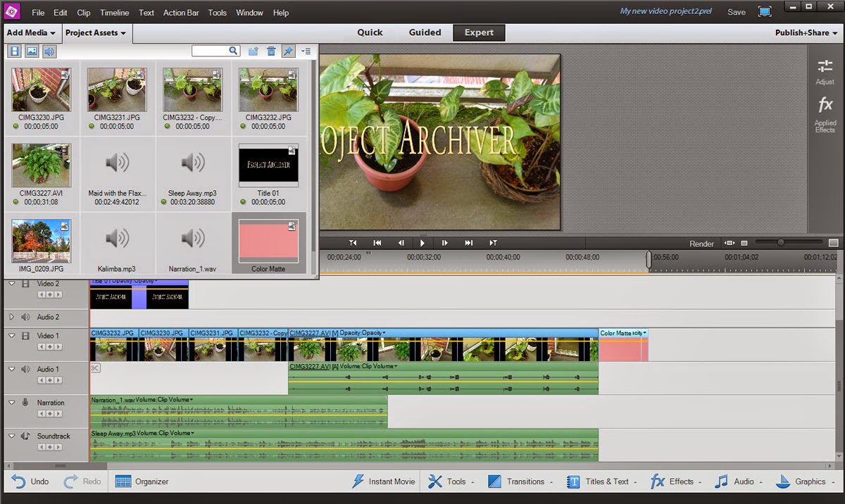Click the pin icon in Project Assets panel
The height and width of the screenshot is (504, 845).
click(289, 51)
